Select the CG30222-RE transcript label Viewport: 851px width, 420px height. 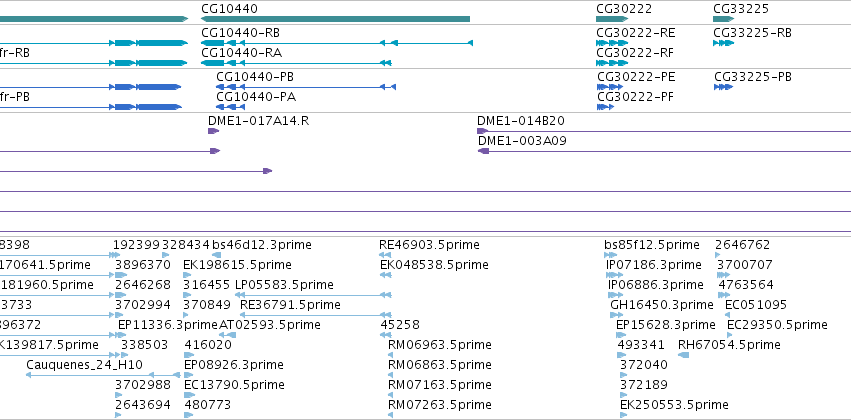tap(636, 33)
